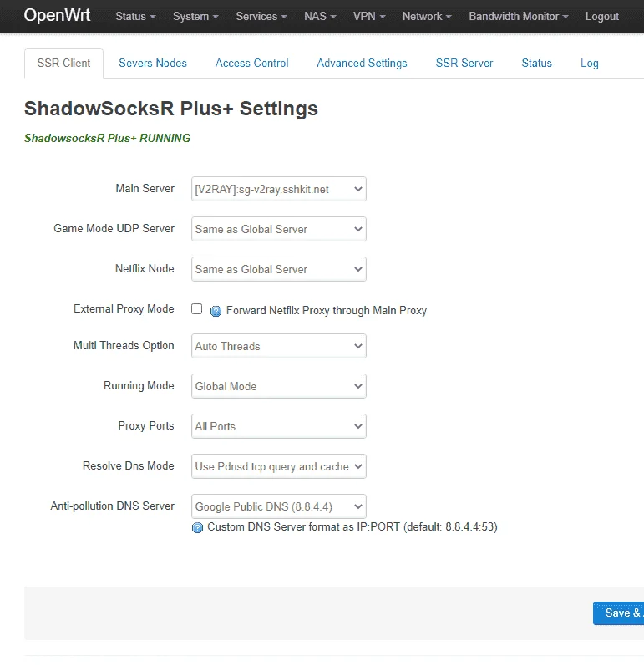Expand the Resolve Dns Mode dropdown
Screen dimensions: 644x671
279,466
